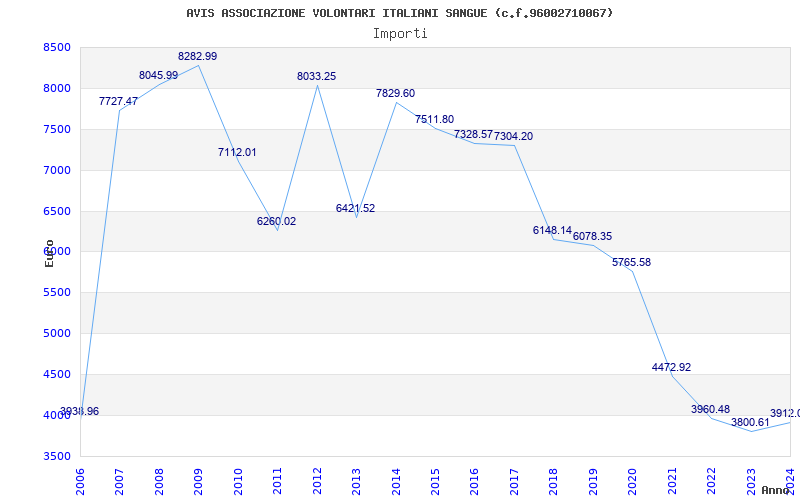Viewport: 800px width, 500px height.
Task: Click the x-axis year 2012
Action: pos(317,482)
